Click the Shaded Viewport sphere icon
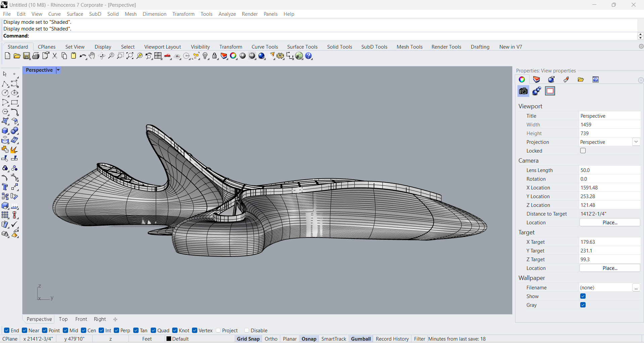 click(243, 56)
